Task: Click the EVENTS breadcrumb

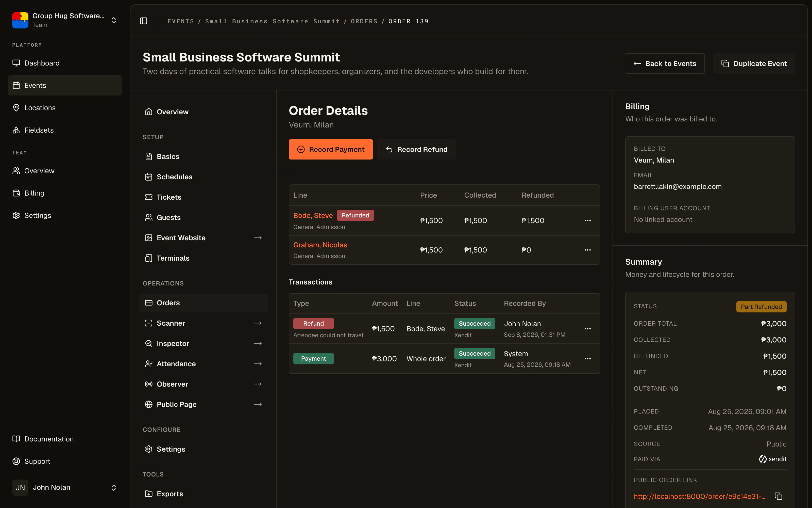Action: pos(180,21)
